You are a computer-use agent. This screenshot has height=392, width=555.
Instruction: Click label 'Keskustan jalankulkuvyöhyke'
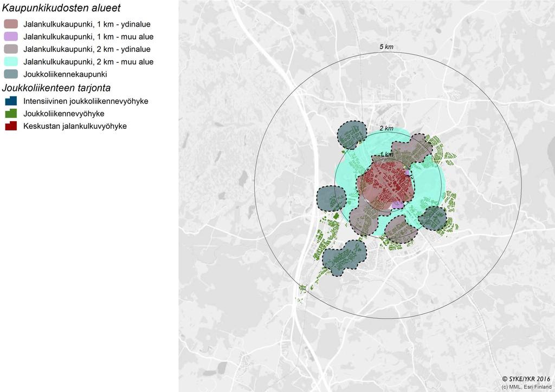tap(75, 126)
